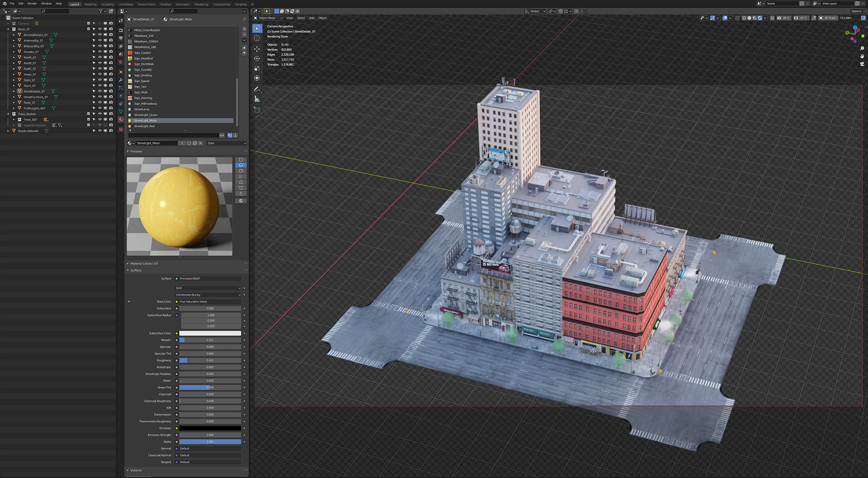The width and height of the screenshot is (868, 478).
Task: Open the Modifiers wrench properties tab
Action: coord(121,80)
